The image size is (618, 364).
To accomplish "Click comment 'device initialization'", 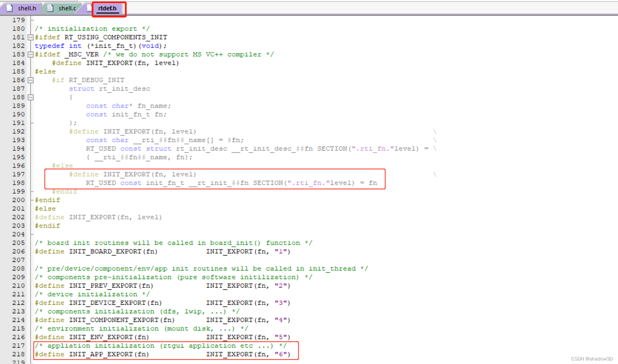I will click(x=92, y=294).
